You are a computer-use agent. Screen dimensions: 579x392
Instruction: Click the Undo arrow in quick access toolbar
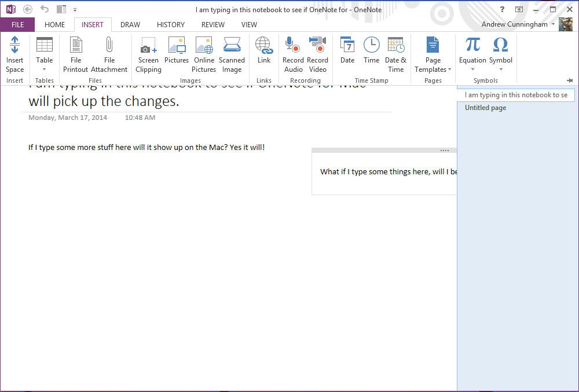(x=44, y=9)
